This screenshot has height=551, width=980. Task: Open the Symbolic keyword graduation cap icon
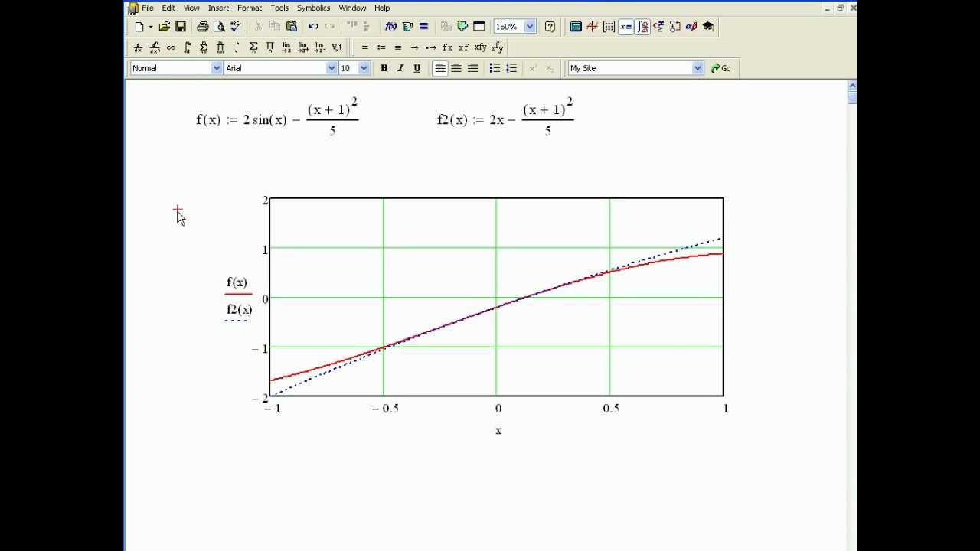tap(708, 27)
